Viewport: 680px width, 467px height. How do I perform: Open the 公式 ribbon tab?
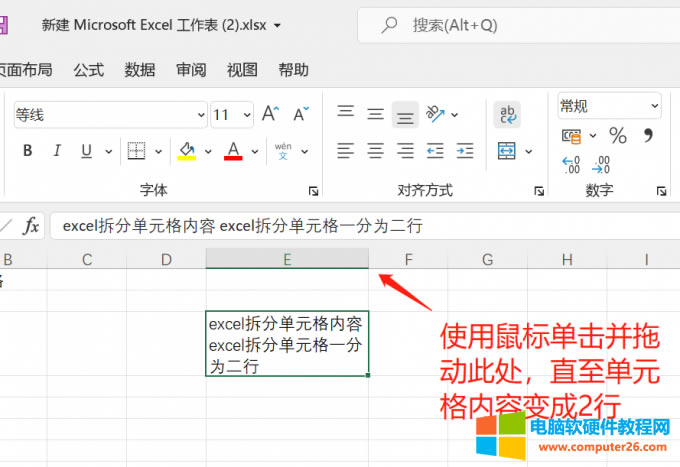(88, 69)
